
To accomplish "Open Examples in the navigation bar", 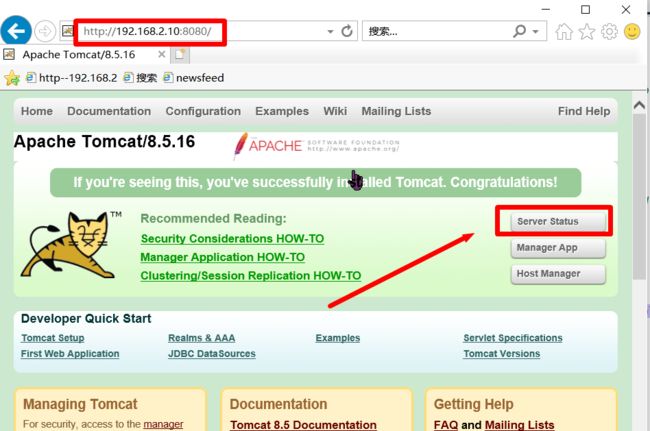I will (282, 111).
